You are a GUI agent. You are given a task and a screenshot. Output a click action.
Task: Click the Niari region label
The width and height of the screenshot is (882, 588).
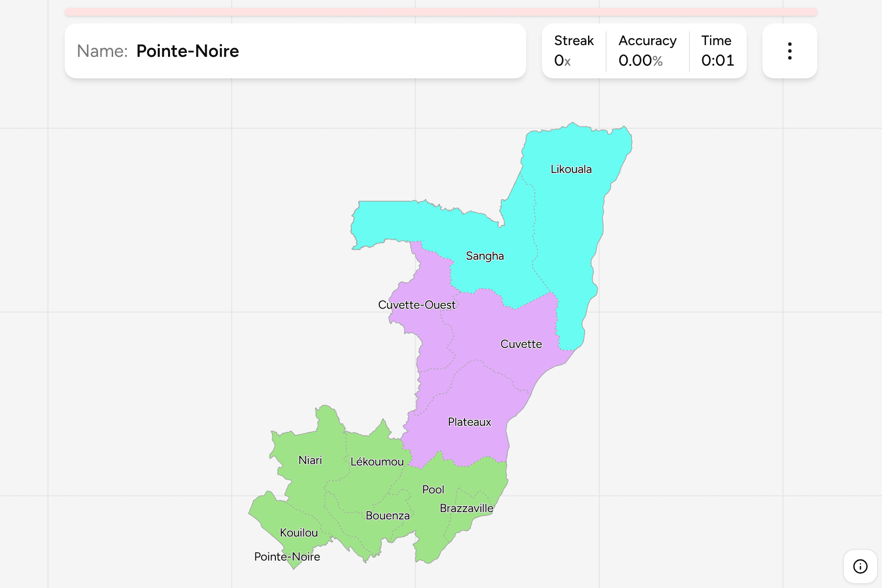[310, 460]
